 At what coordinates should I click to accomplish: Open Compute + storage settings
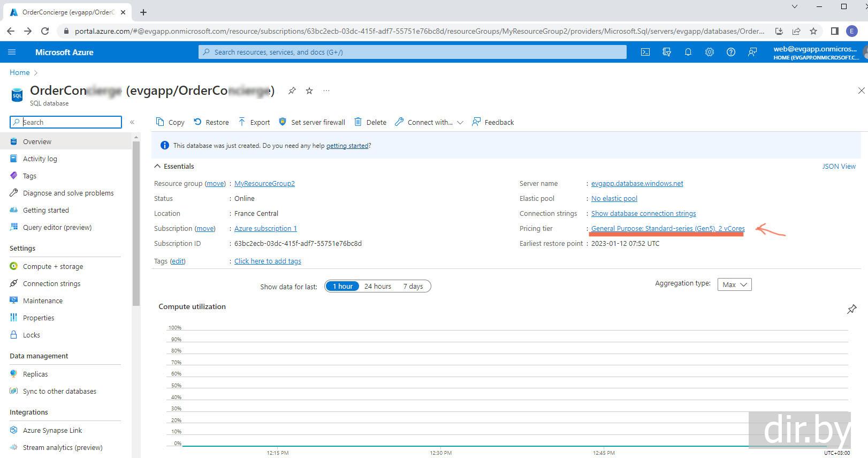pos(52,266)
